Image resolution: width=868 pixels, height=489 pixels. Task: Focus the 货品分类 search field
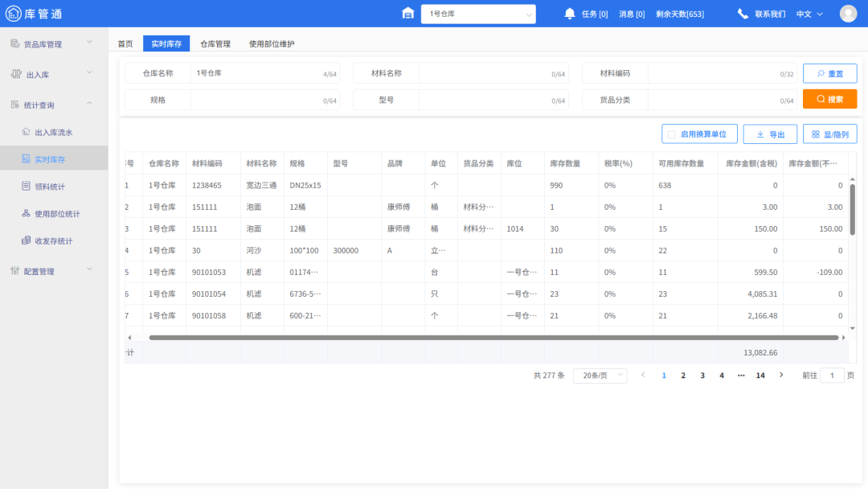coord(722,101)
